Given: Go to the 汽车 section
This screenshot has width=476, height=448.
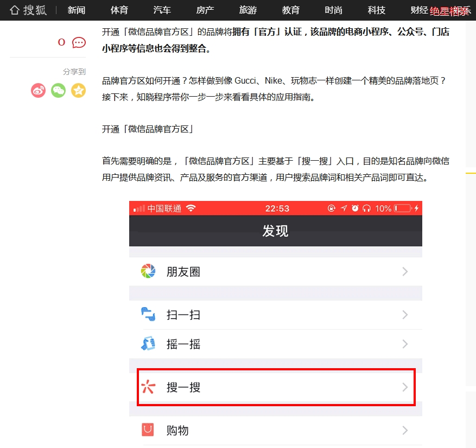Looking at the screenshot, I should 162,10.
